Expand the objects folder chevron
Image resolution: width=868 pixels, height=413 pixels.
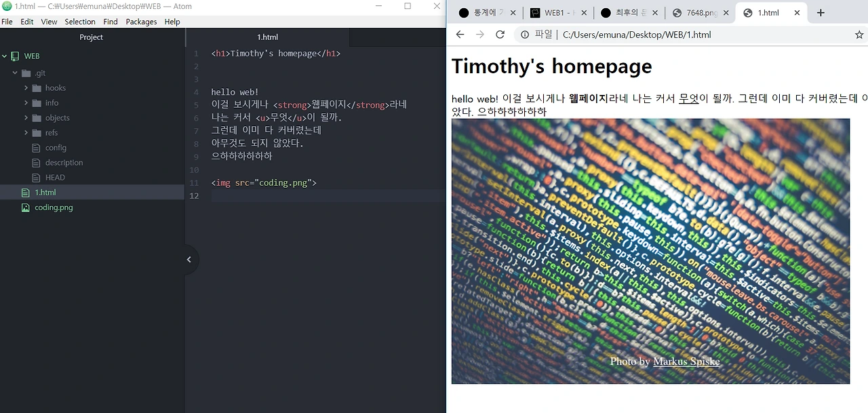(26, 117)
